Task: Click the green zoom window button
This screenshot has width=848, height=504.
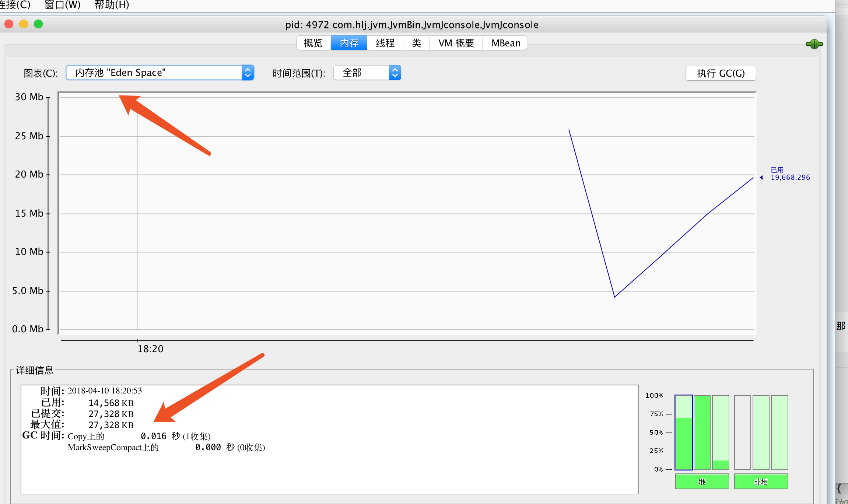Action: click(38, 24)
